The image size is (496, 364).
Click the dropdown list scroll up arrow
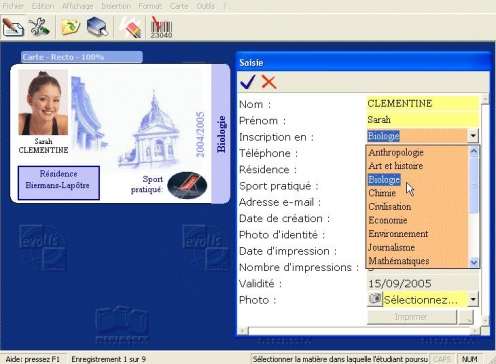click(x=474, y=152)
